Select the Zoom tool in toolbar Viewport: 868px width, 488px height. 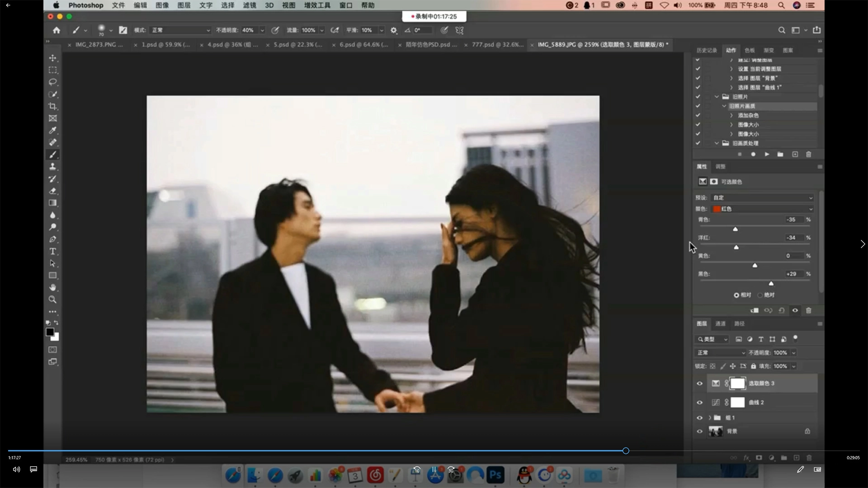pyautogui.click(x=53, y=300)
